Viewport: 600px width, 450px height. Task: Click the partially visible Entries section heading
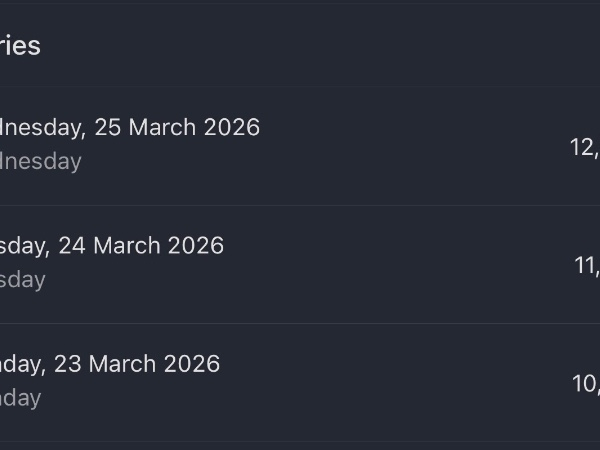click(x=20, y=46)
